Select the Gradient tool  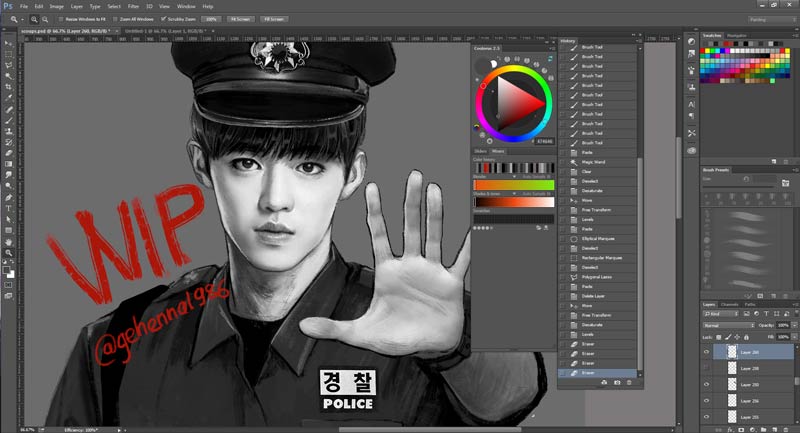point(8,164)
